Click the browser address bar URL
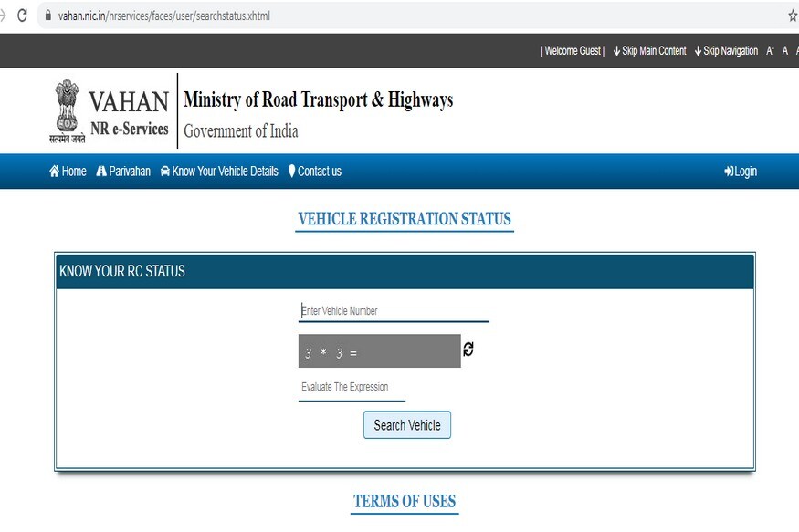 164,16
